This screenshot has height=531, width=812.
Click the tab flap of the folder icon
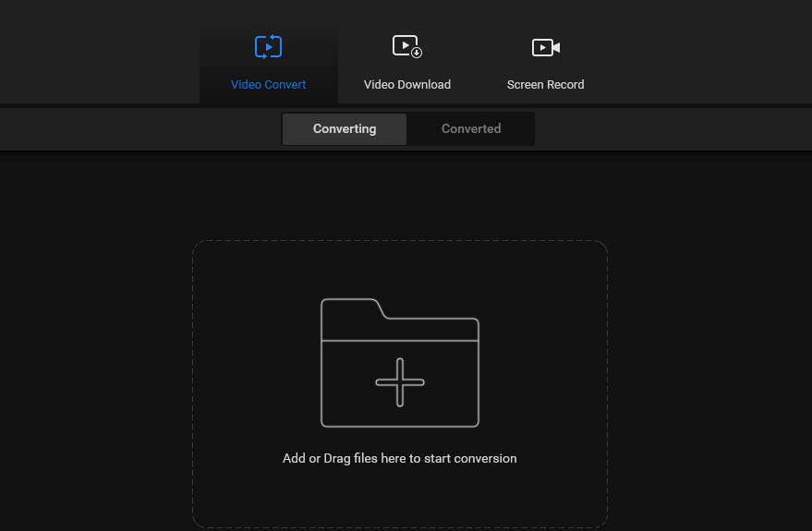[349, 307]
